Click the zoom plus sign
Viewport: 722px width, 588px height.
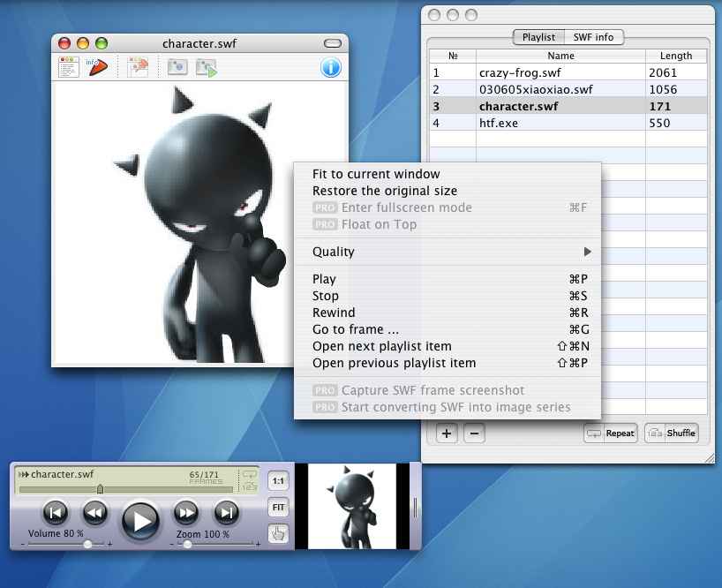tap(258, 544)
